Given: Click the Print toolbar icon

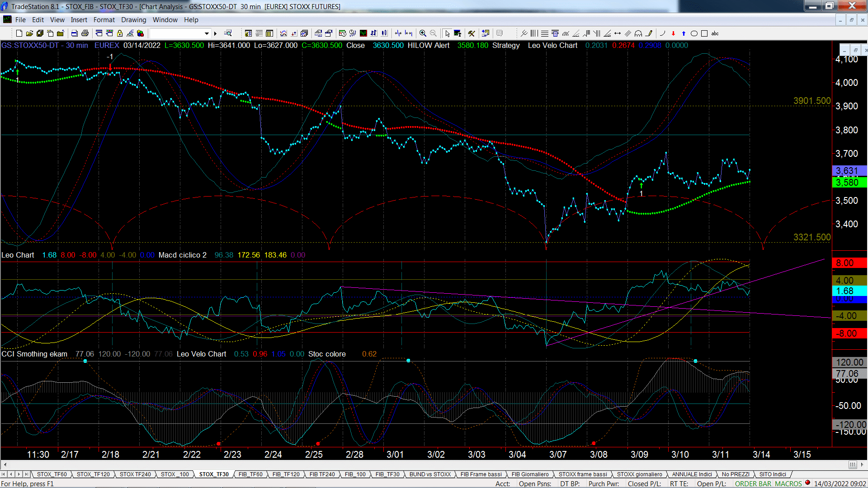Looking at the screenshot, I should 85,33.
